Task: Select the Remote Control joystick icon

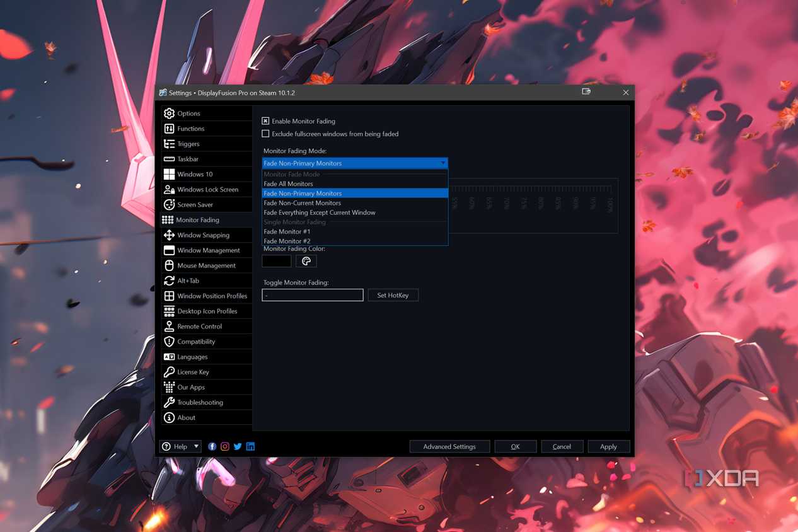Action: point(169,327)
